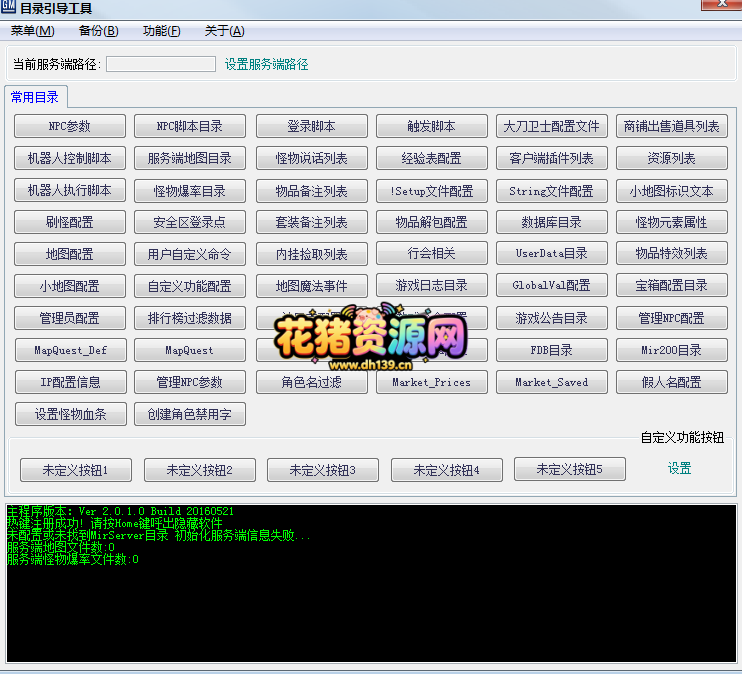Screen dimensions: 742x674
Task: Open 经验表配置
Action: [x=432, y=158]
